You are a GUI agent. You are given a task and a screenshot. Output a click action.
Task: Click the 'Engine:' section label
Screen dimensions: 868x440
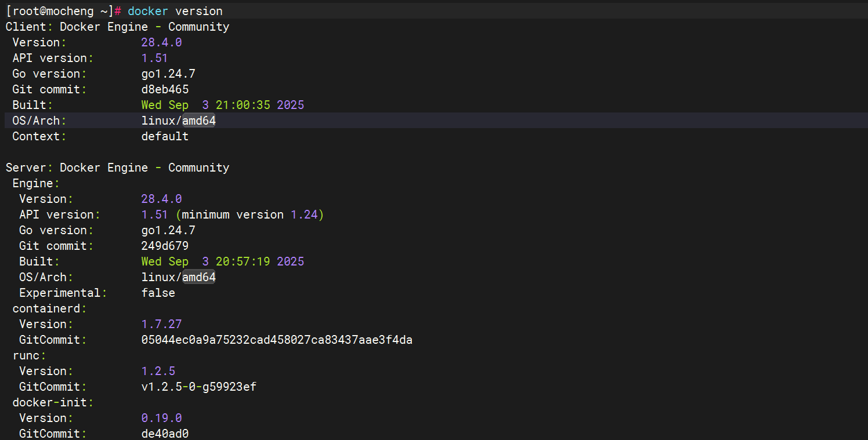click(36, 183)
